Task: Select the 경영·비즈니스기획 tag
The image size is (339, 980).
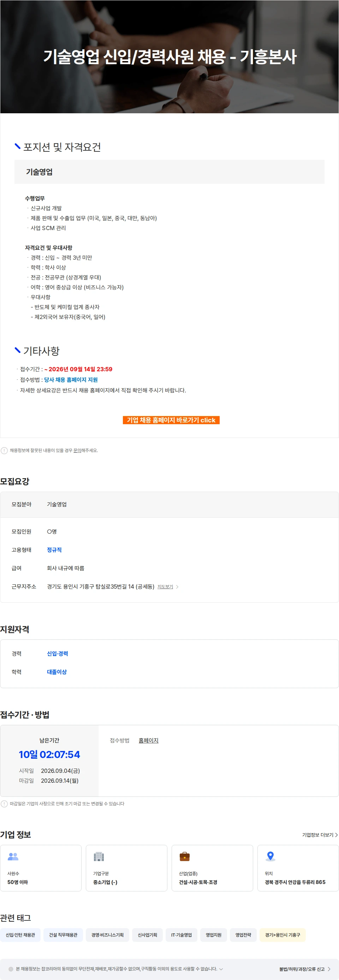Action: point(107,935)
